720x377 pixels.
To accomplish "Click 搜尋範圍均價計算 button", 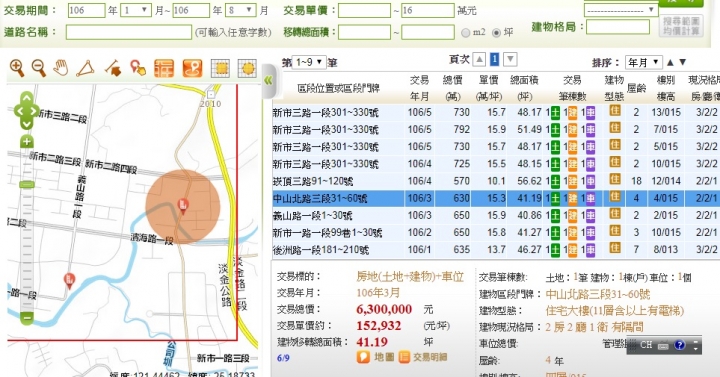I will click(681, 25).
